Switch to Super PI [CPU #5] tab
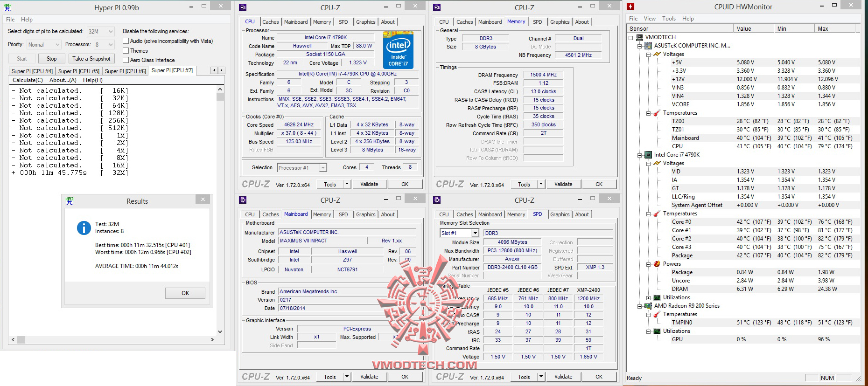The width and height of the screenshot is (868, 386). tap(79, 71)
